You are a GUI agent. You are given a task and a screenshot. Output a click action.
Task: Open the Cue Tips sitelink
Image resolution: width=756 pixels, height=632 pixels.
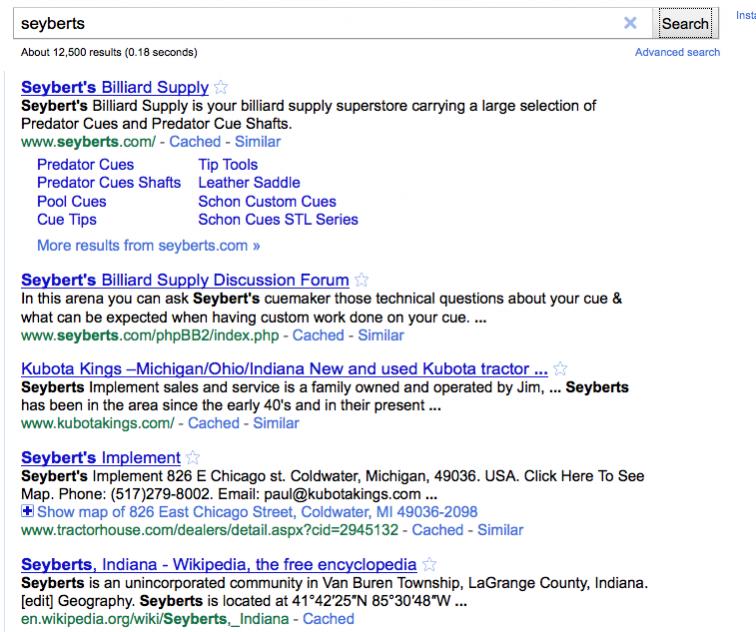point(66,219)
